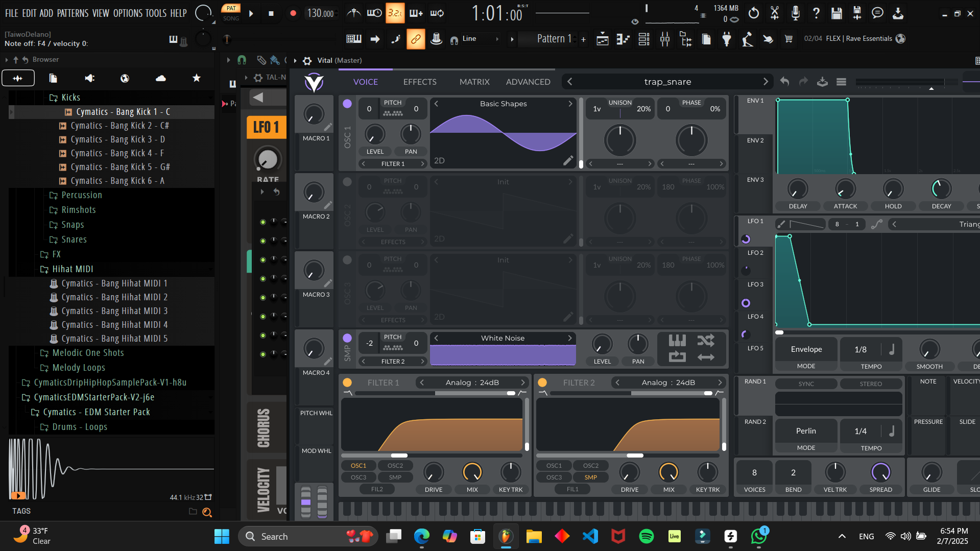Toggle the link (multilink) toolbar icon

[x=416, y=39]
